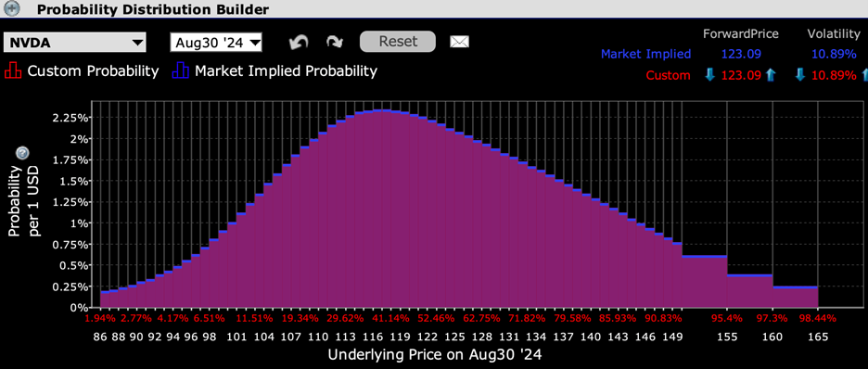Increase custom forward price with up arrow
Image resolution: width=868 pixels, height=369 pixels.
tap(770, 75)
